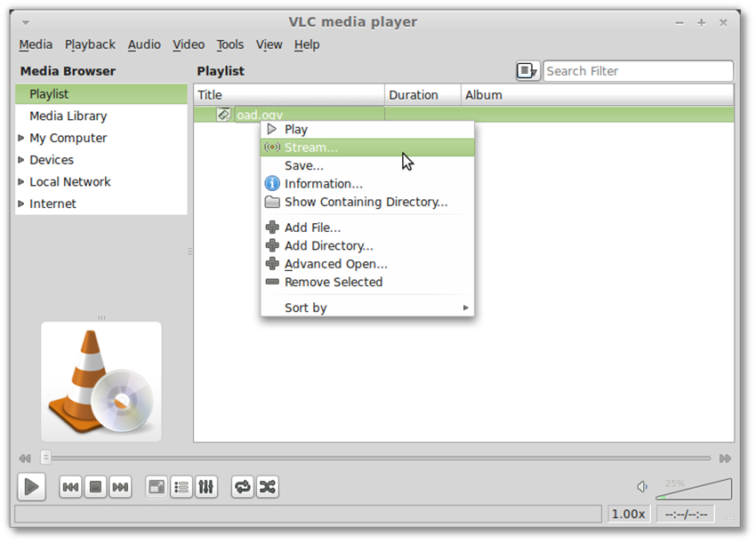Expand the Internet tree node
This screenshot has height=543, width=756.
coord(20,204)
